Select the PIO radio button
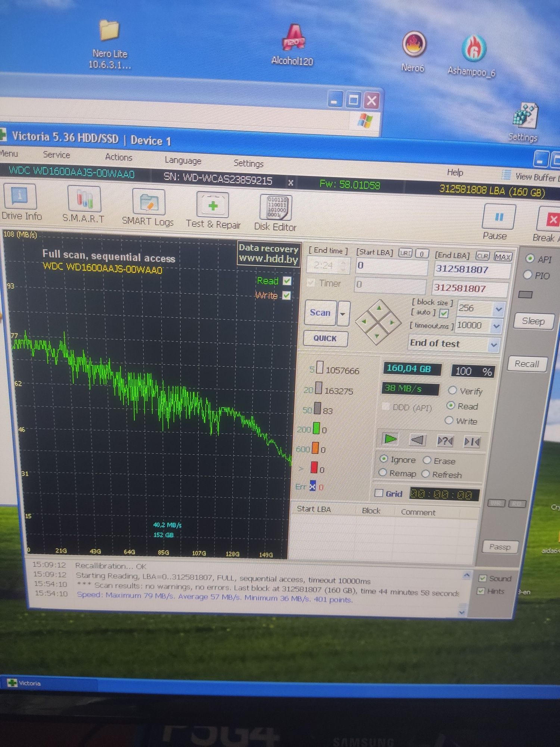This screenshot has height=747, width=560. tap(528, 275)
